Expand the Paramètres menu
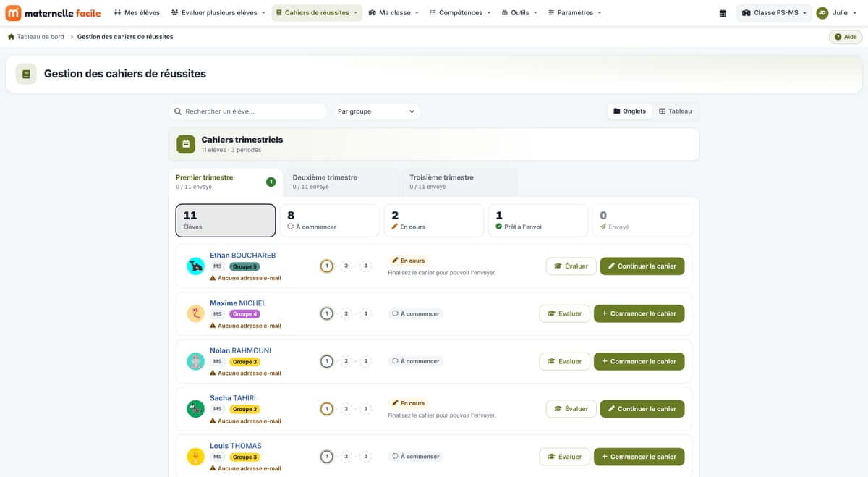 (575, 13)
